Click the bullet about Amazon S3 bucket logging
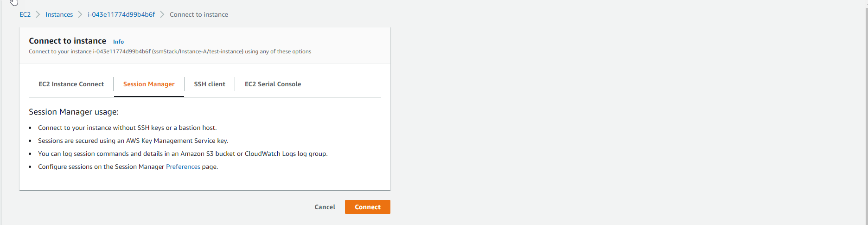868x225 pixels. (x=183, y=154)
